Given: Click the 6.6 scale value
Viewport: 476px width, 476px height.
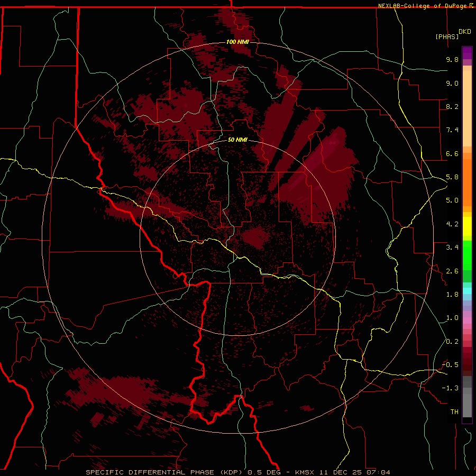Looking at the screenshot, I should point(452,153).
